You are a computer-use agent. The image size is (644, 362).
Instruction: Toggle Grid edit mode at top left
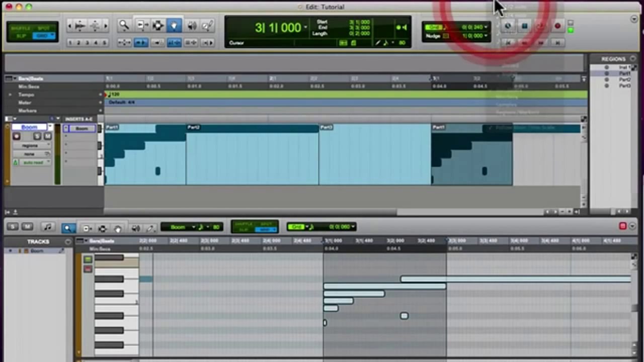coord(44,36)
